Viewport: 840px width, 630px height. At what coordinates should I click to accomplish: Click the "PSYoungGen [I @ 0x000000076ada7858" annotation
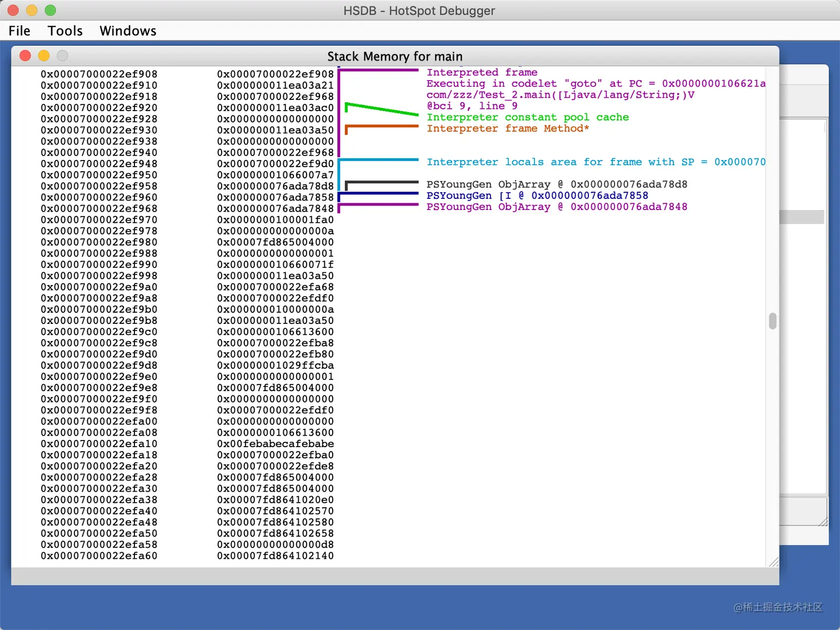[x=537, y=196]
